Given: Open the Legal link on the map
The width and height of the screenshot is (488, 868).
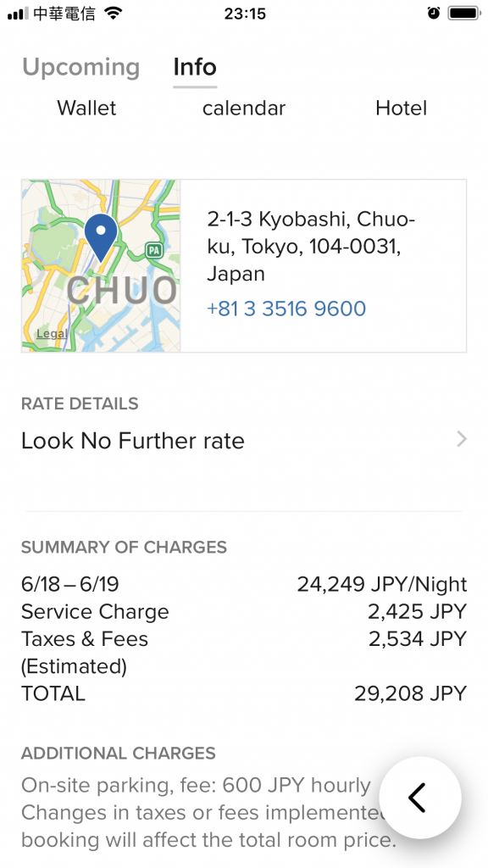Looking at the screenshot, I should pos(52,334).
